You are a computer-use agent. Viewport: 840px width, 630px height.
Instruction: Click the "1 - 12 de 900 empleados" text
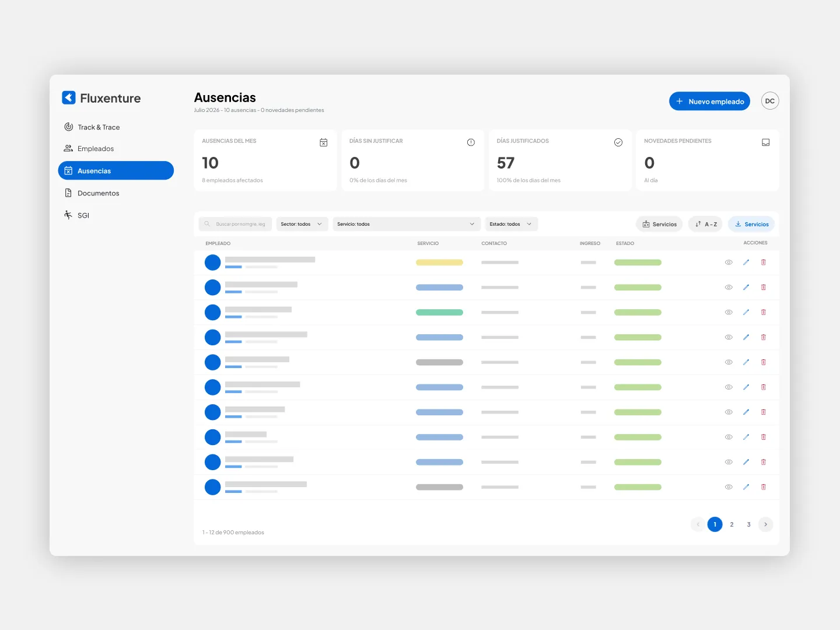(x=233, y=533)
